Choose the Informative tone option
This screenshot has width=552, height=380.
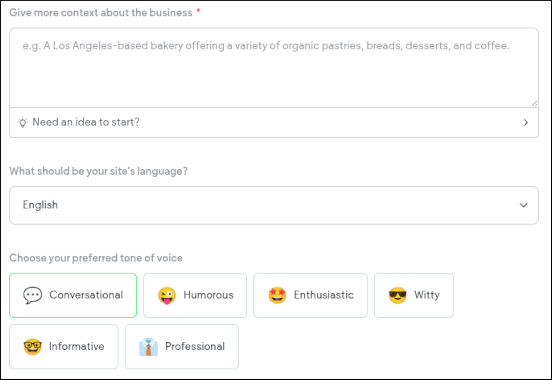tap(64, 347)
